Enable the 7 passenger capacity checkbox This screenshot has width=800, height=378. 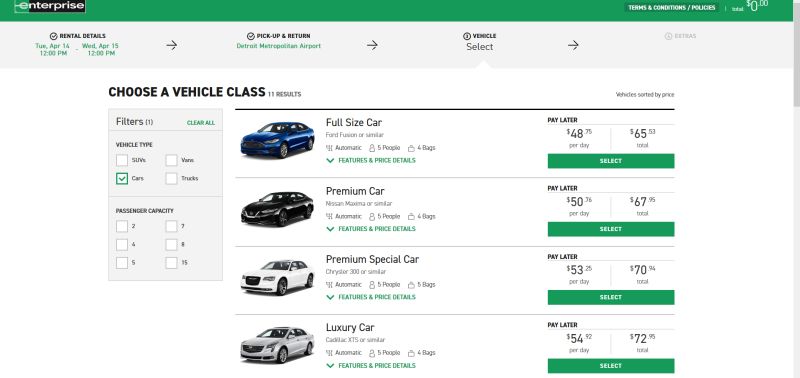(171, 226)
